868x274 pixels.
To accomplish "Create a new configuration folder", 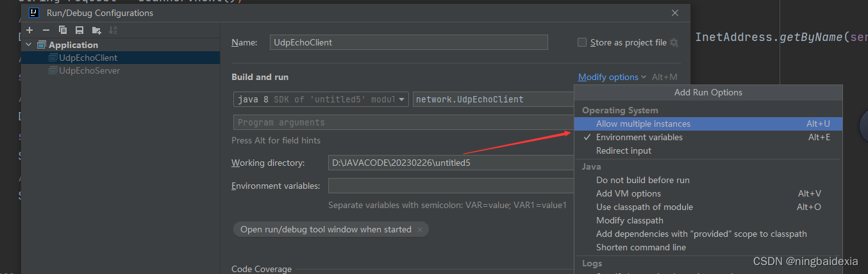I will 97,30.
